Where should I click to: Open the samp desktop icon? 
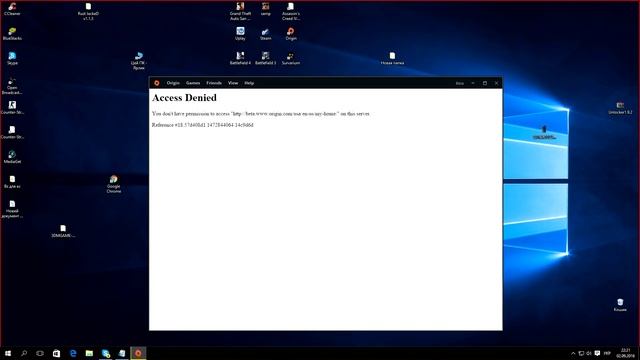click(x=266, y=9)
